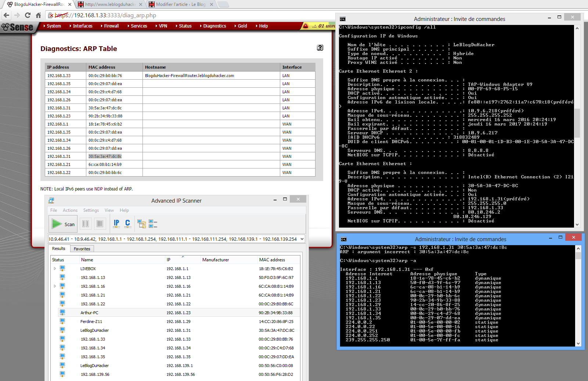Click the arp command prompt window icon

coord(344,239)
